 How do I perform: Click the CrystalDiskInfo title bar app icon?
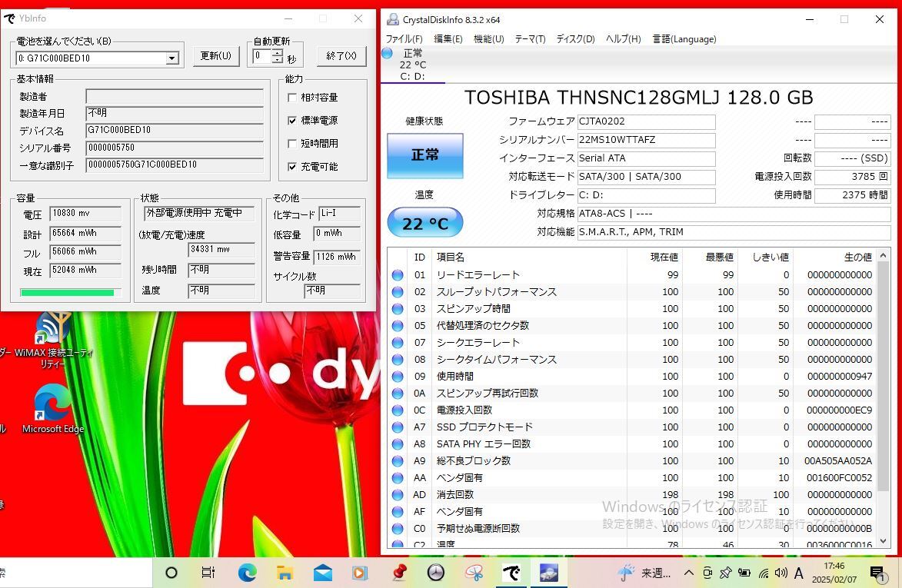point(392,19)
